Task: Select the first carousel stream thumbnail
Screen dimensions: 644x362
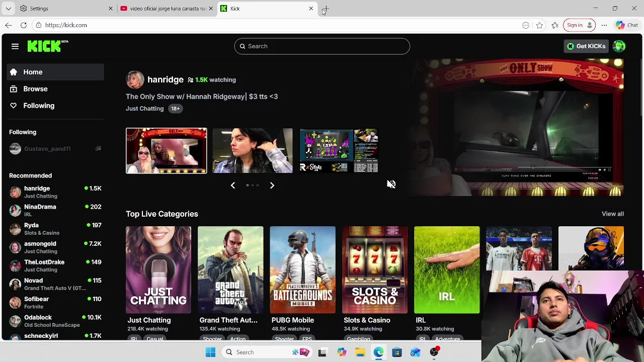Action: point(166,151)
